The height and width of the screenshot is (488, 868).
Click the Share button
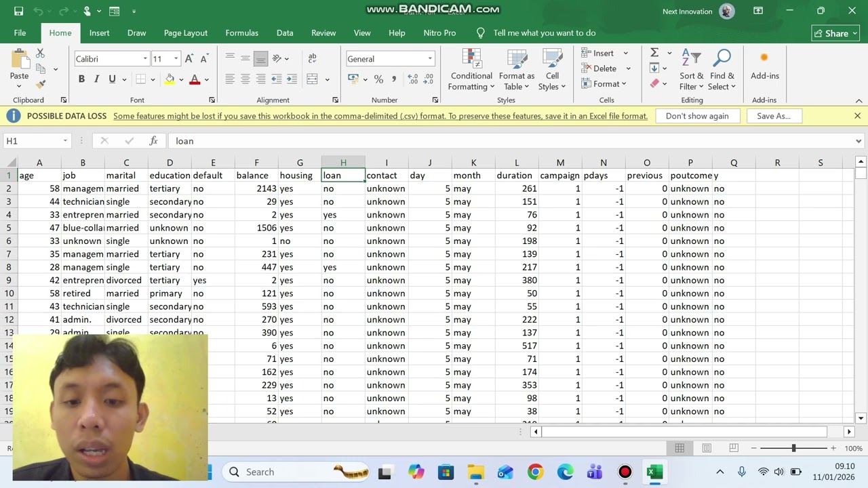coord(835,33)
